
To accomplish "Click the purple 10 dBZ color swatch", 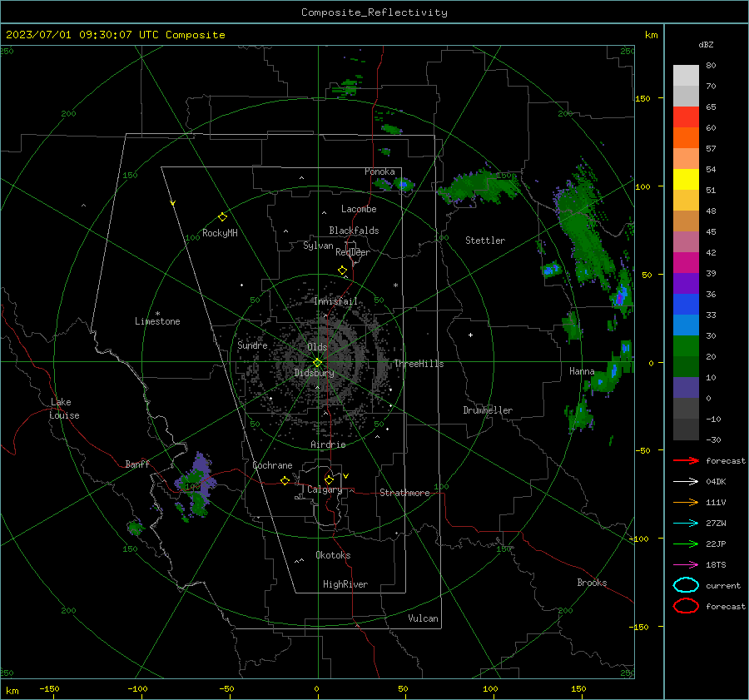I will (686, 388).
